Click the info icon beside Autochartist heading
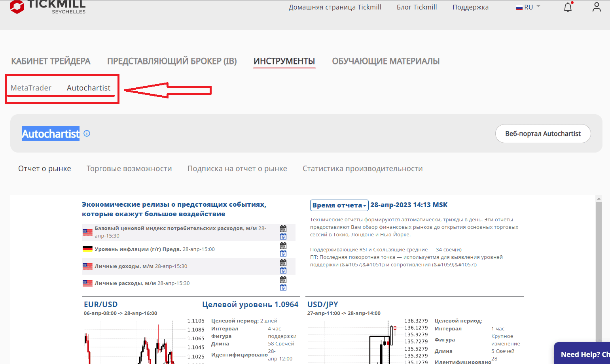610x364 pixels. coord(87,134)
